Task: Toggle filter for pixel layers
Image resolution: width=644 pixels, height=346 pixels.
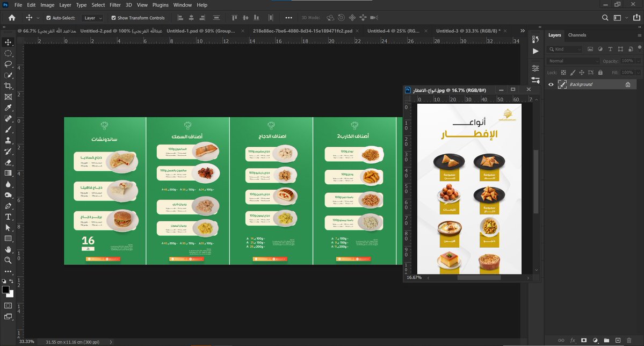Action: point(590,49)
